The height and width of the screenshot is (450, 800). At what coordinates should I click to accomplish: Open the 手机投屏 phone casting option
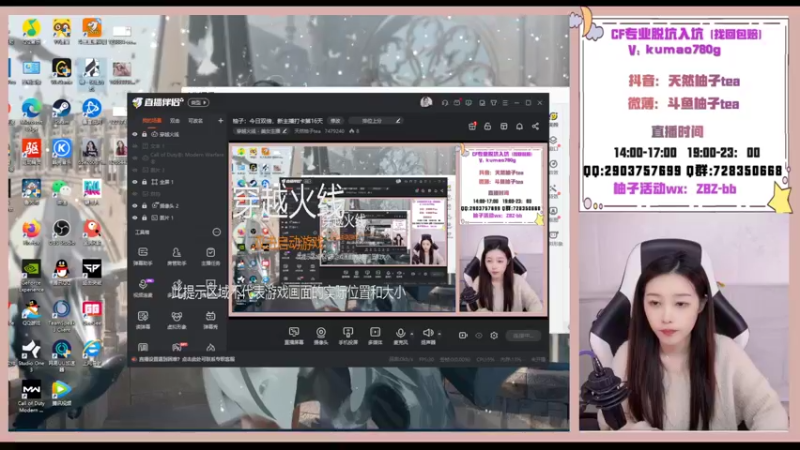point(348,336)
